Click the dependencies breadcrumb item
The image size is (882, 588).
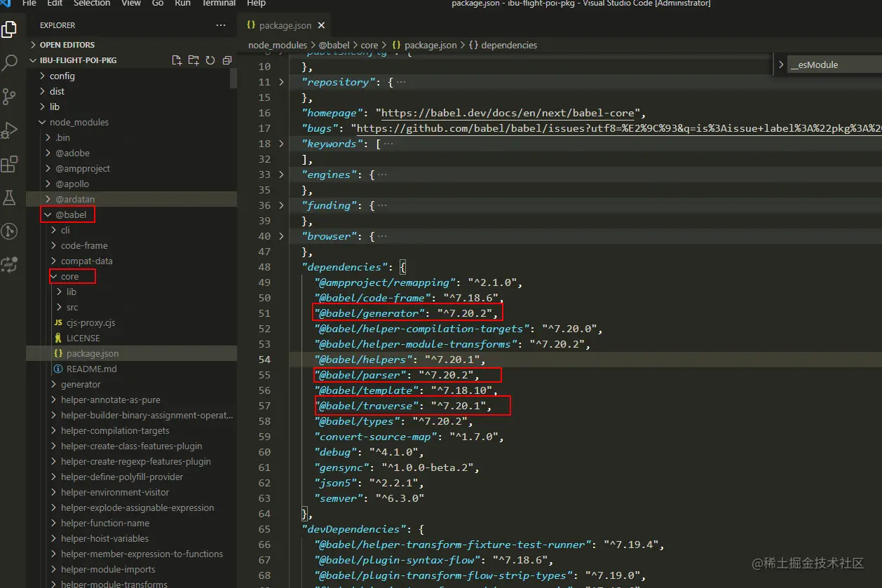tap(508, 45)
